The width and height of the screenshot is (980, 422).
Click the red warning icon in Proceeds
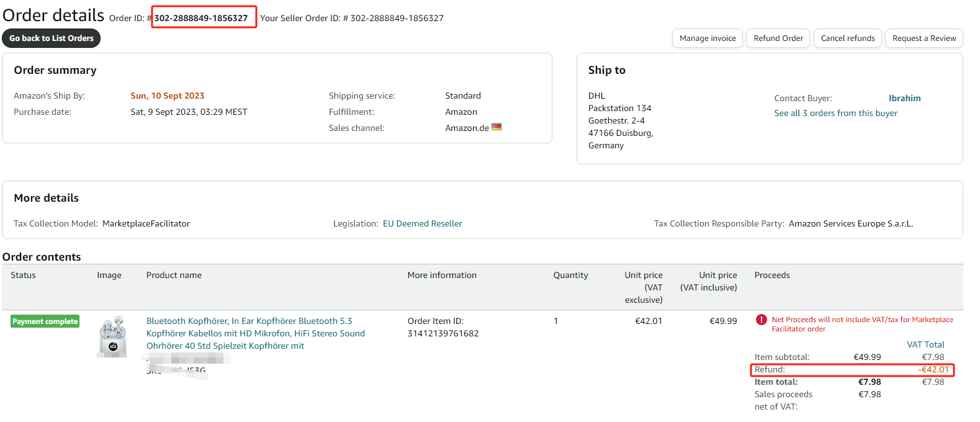(x=762, y=320)
